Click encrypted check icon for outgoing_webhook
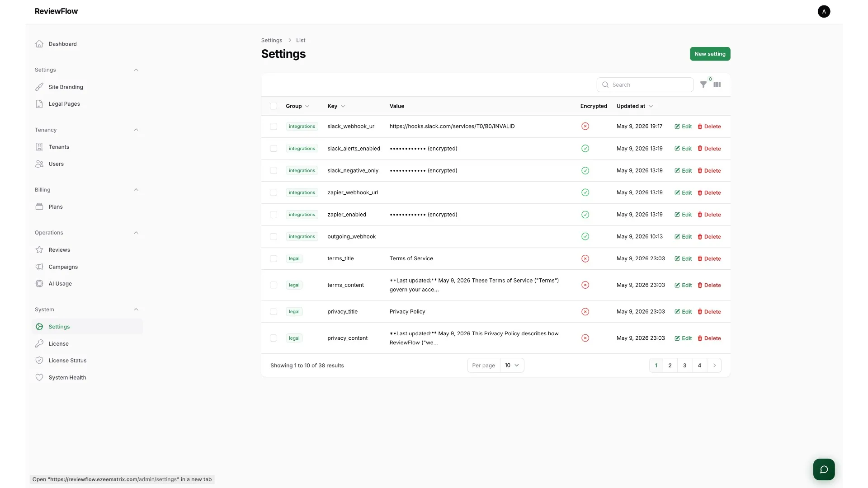 point(585,236)
